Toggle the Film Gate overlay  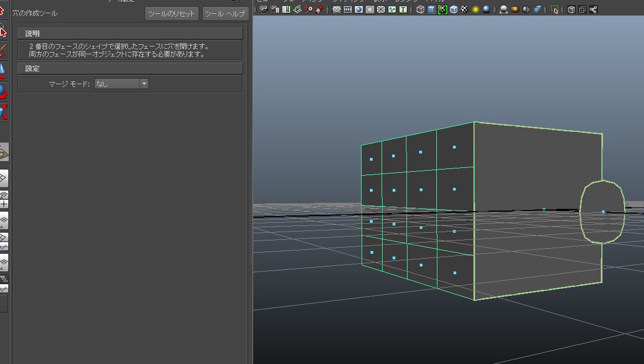tap(348, 9)
